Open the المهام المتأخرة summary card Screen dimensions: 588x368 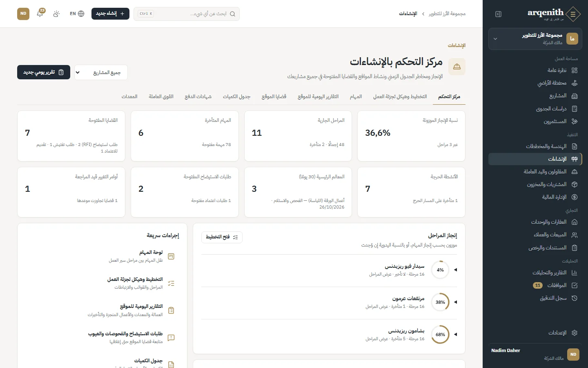185,136
